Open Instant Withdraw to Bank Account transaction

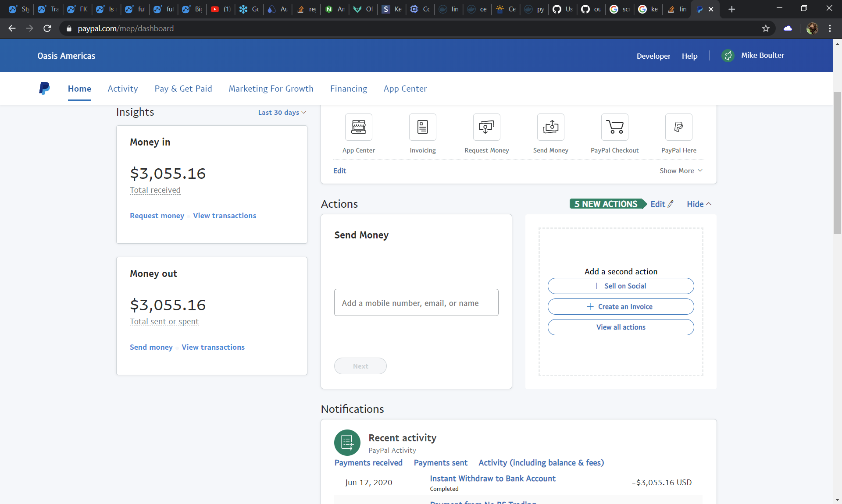click(492, 479)
